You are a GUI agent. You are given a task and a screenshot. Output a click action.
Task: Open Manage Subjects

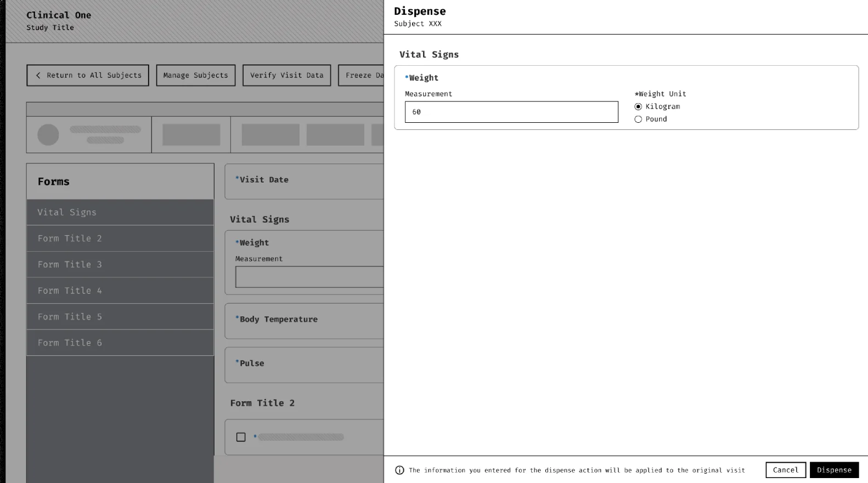click(x=195, y=75)
